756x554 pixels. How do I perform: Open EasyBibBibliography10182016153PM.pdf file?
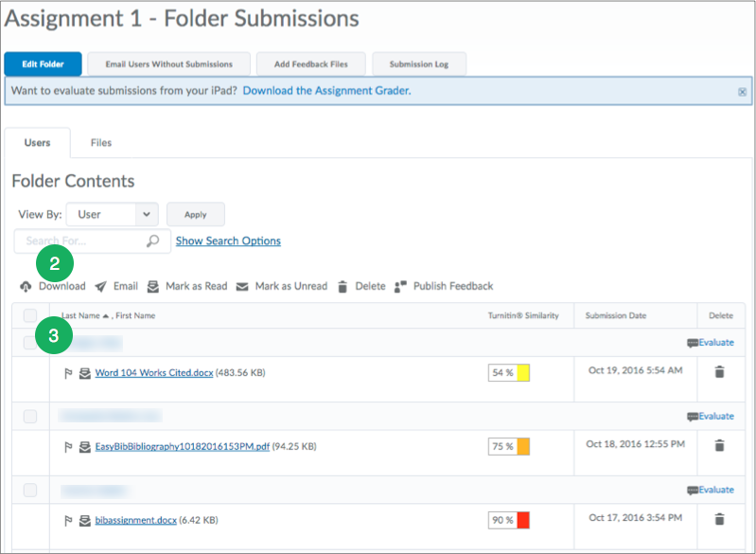(183, 446)
